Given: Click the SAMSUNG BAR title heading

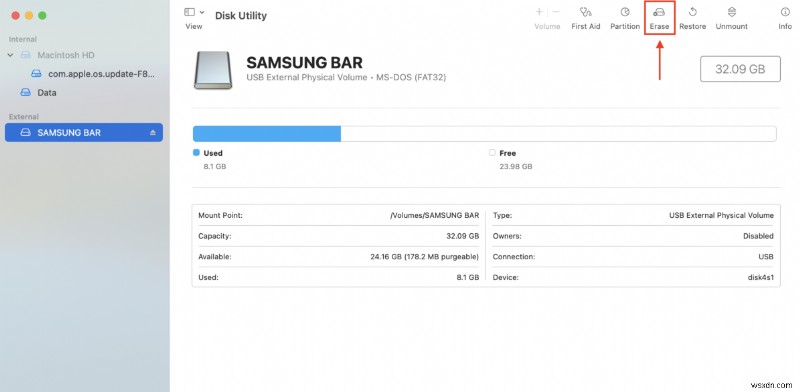Looking at the screenshot, I should (305, 63).
